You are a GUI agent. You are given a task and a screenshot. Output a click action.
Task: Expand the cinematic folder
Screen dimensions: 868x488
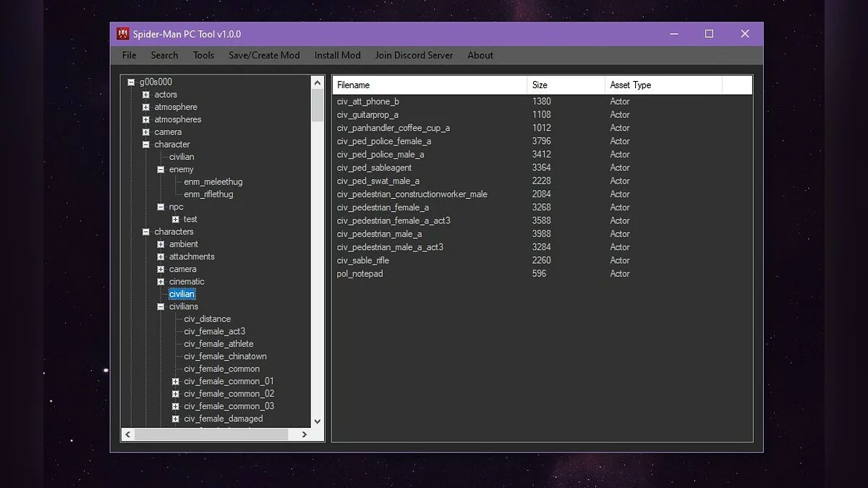[161, 282]
